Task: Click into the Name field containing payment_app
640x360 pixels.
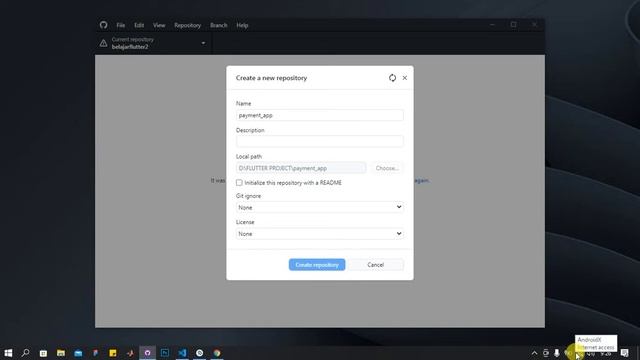Action: [320, 115]
